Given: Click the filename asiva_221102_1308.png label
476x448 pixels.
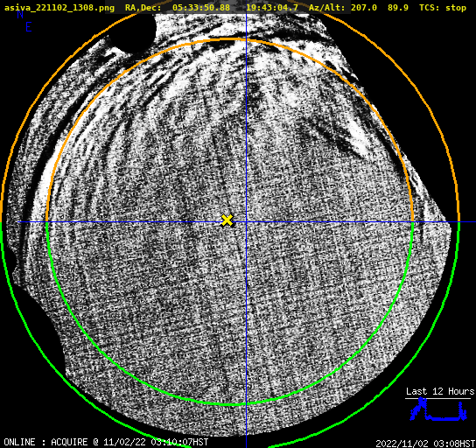Looking at the screenshot, I should (59, 8).
